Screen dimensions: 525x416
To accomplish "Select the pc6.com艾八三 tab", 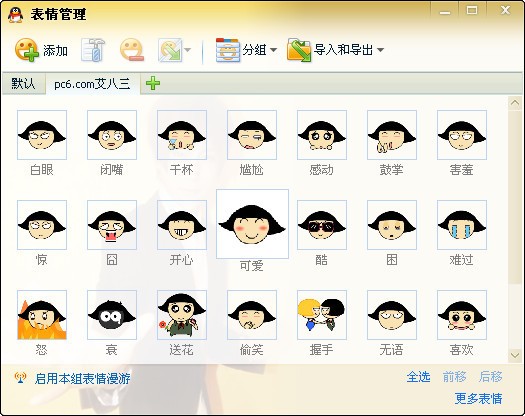I will pos(92,84).
